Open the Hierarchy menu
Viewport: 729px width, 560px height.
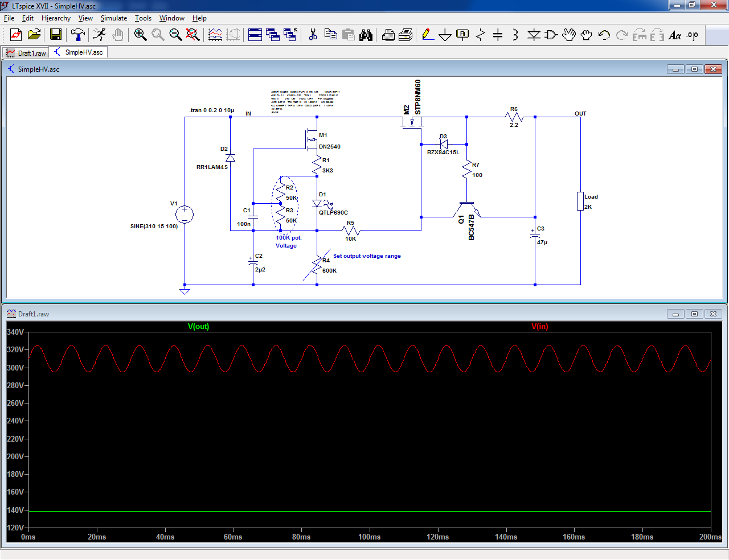tap(56, 18)
